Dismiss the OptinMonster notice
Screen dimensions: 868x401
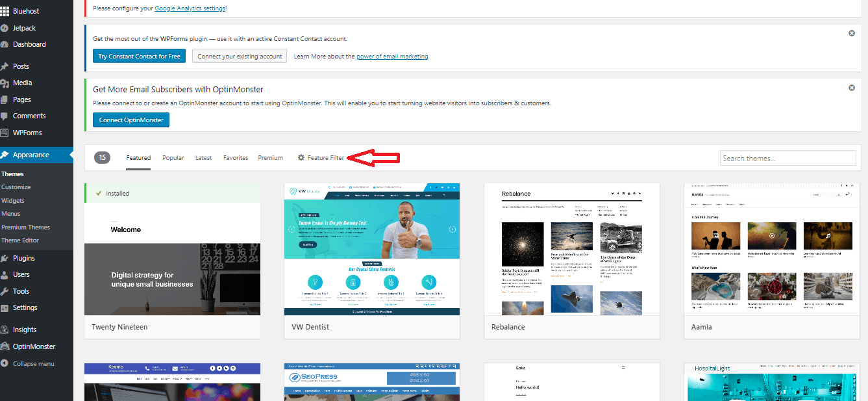coord(852,88)
